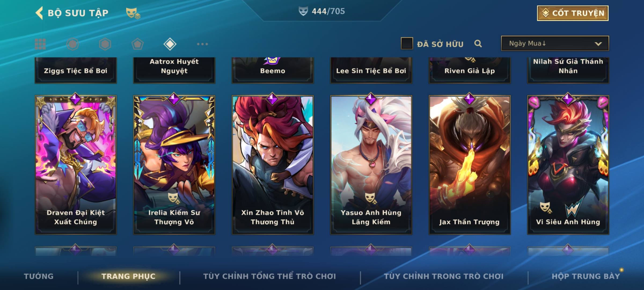Expand the Ngày Mua sort dropdown

(555, 43)
